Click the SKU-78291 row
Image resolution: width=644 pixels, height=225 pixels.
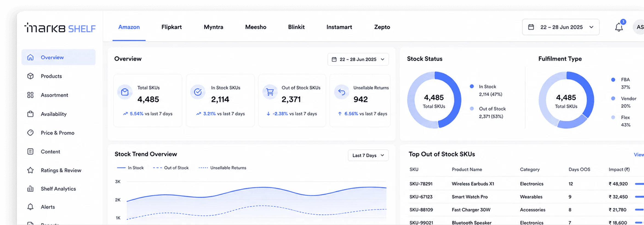526,184
